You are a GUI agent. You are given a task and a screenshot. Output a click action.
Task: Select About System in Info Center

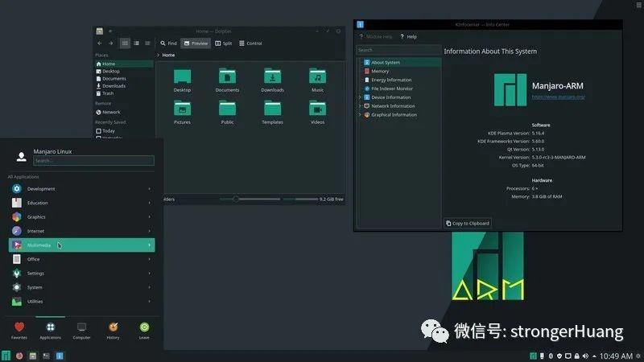coord(399,63)
